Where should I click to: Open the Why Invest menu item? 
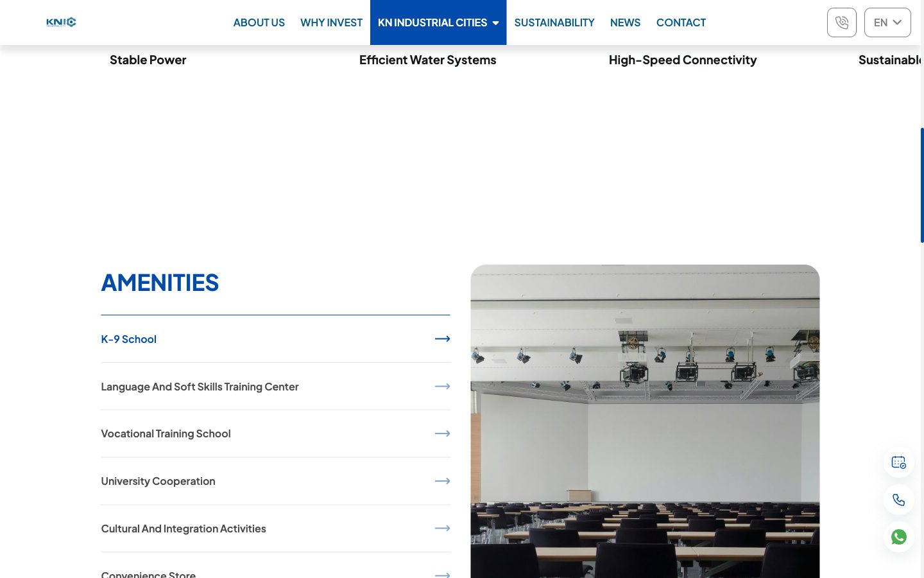pyautogui.click(x=331, y=22)
